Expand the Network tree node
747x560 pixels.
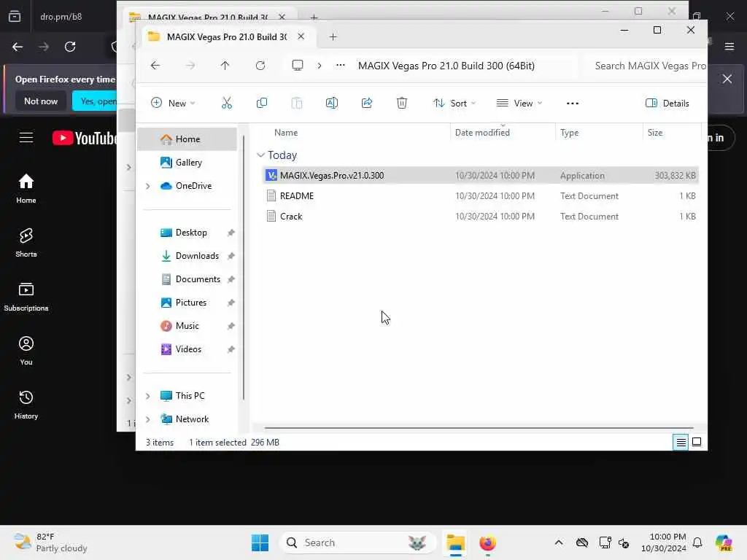point(147,419)
